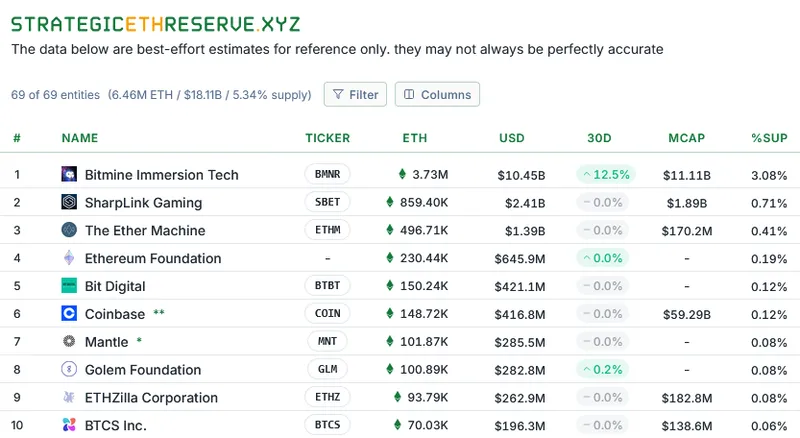Click the Bitmine Immersion Tech logo icon
The width and height of the screenshot is (800, 438).
tap(69, 175)
